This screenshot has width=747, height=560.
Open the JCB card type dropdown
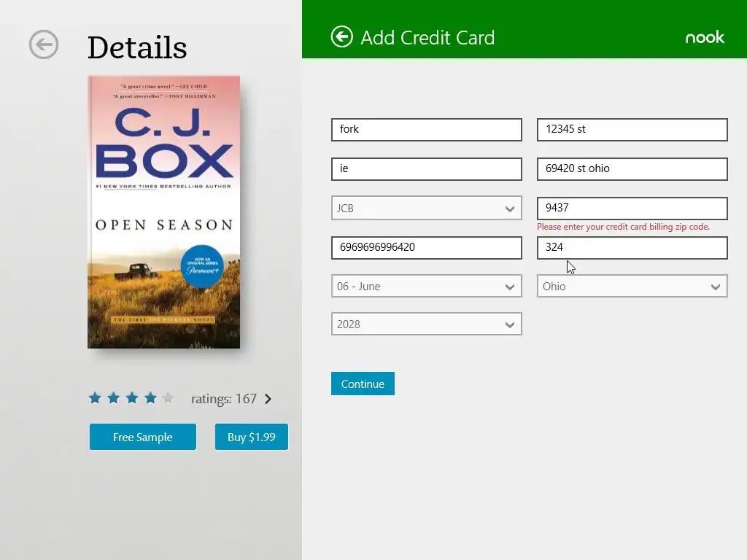point(426,208)
